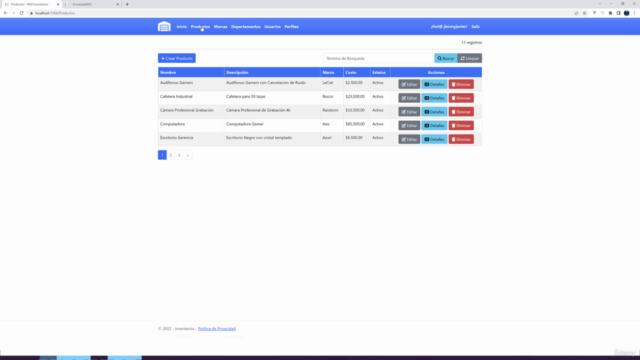Viewport: 640px width, 360px height.
Task: Bookmark this page with star icon
Action: (584, 13)
